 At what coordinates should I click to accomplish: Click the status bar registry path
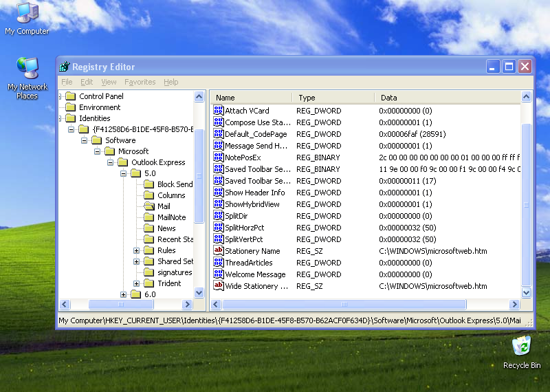click(289, 320)
